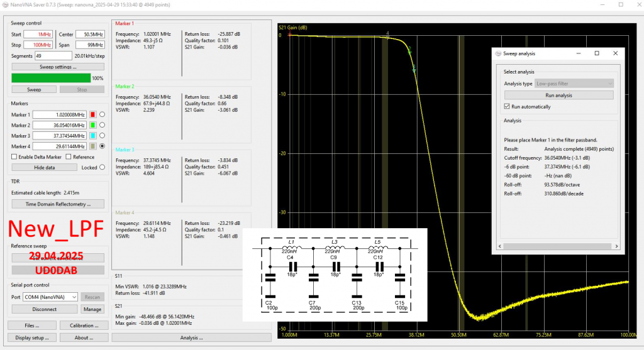Select Marker 3 radio button
The image size is (644, 350).
pyautogui.click(x=103, y=135)
